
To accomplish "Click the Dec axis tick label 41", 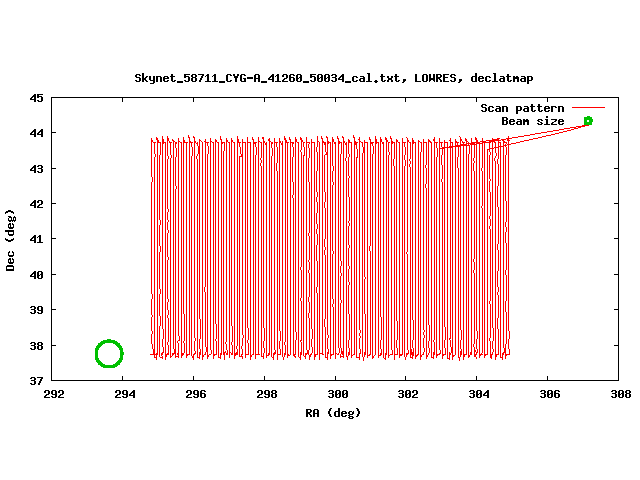I will tap(36, 239).
